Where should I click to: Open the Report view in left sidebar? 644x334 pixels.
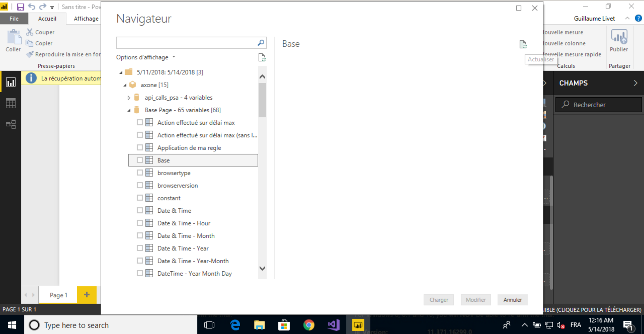tap(11, 82)
